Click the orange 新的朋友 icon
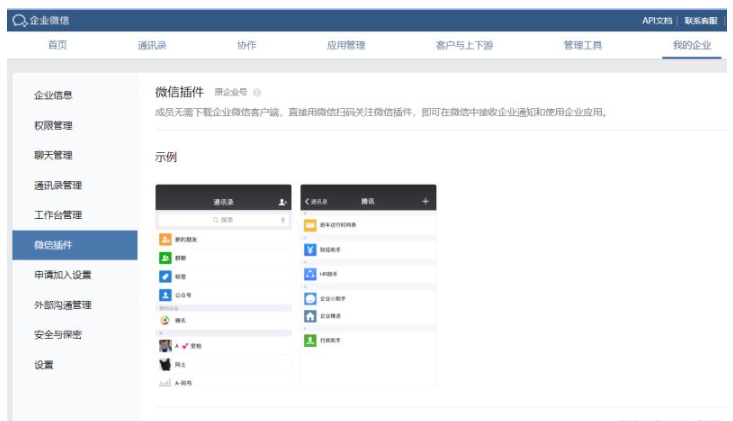733x421 pixels. [165, 239]
